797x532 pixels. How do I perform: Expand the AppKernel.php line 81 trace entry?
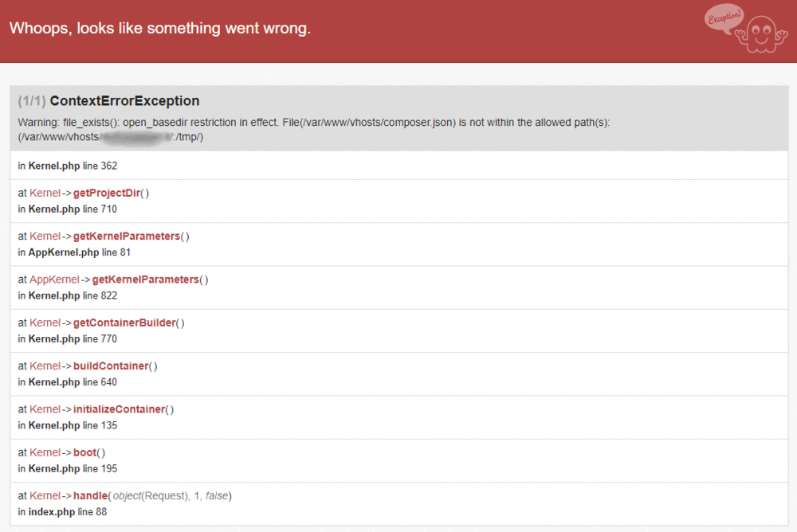point(399,244)
